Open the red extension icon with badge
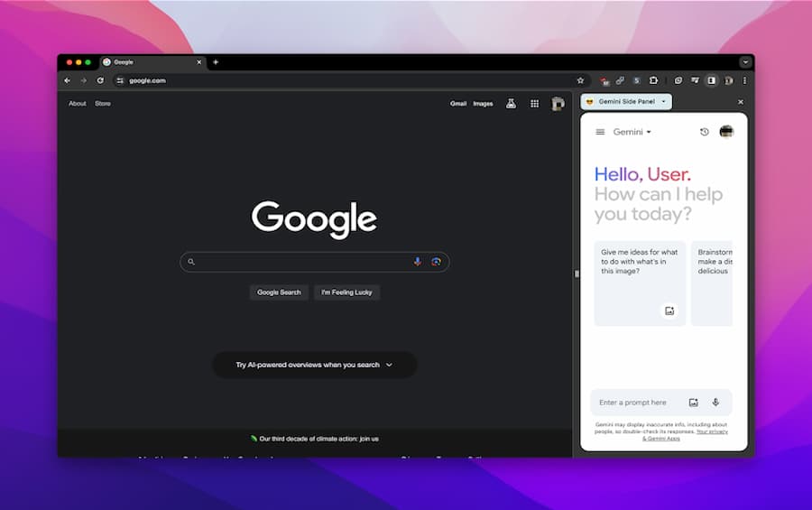Viewport: 812px width, 510px height. (604, 81)
